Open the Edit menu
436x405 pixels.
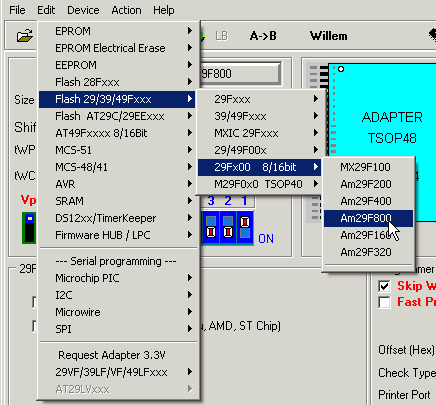click(x=46, y=10)
